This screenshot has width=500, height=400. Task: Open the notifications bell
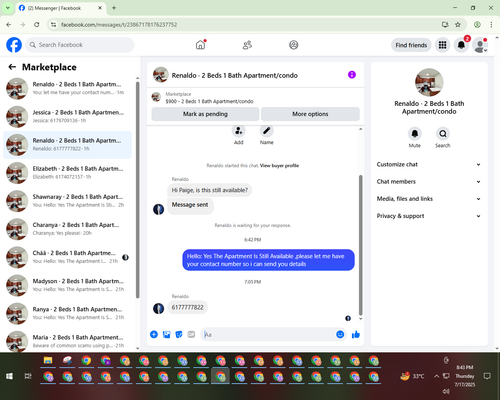461,45
